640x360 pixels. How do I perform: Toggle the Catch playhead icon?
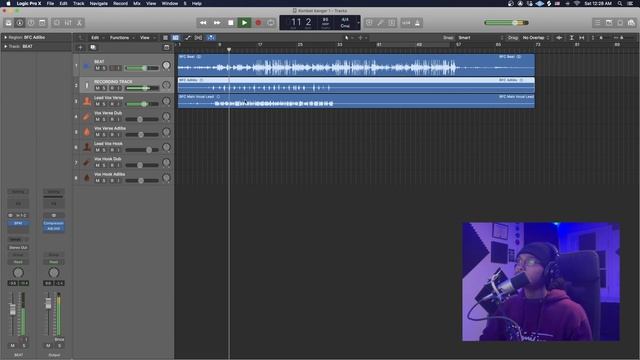pyautogui.click(x=211, y=38)
